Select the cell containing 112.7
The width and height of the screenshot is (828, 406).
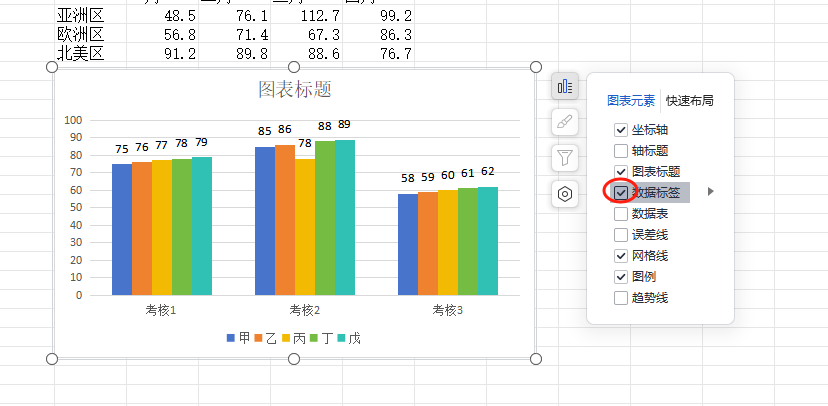pos(306,15)
